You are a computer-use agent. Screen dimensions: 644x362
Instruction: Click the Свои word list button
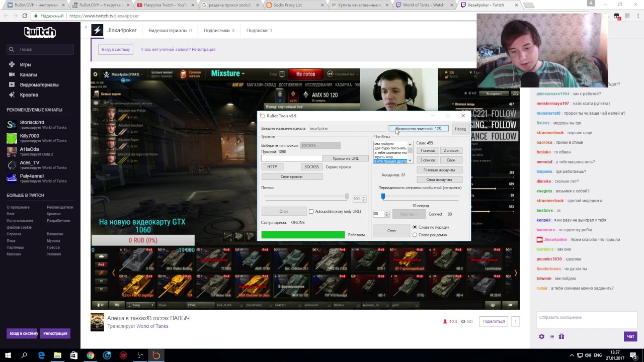(451, 160)
